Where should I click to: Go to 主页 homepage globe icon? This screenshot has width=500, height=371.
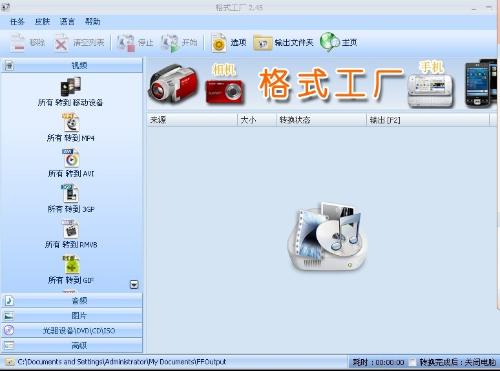pyautogui.click(x=329, y=42)
